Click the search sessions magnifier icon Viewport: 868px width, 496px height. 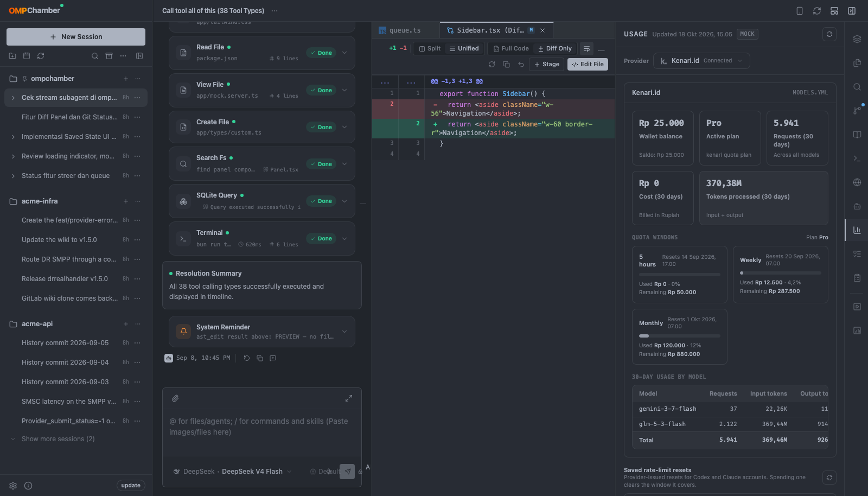(x=95, y=56)
